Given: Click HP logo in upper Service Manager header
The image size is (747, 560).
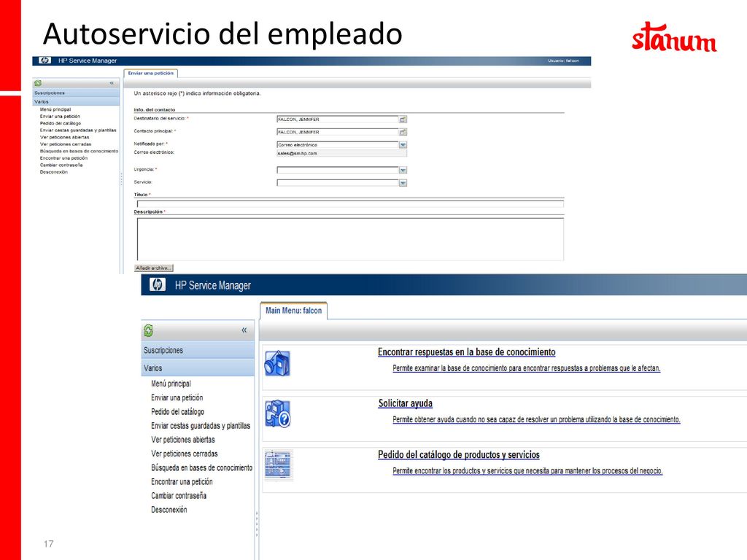Looking at the screenshot, I should (x=44, y=61).
